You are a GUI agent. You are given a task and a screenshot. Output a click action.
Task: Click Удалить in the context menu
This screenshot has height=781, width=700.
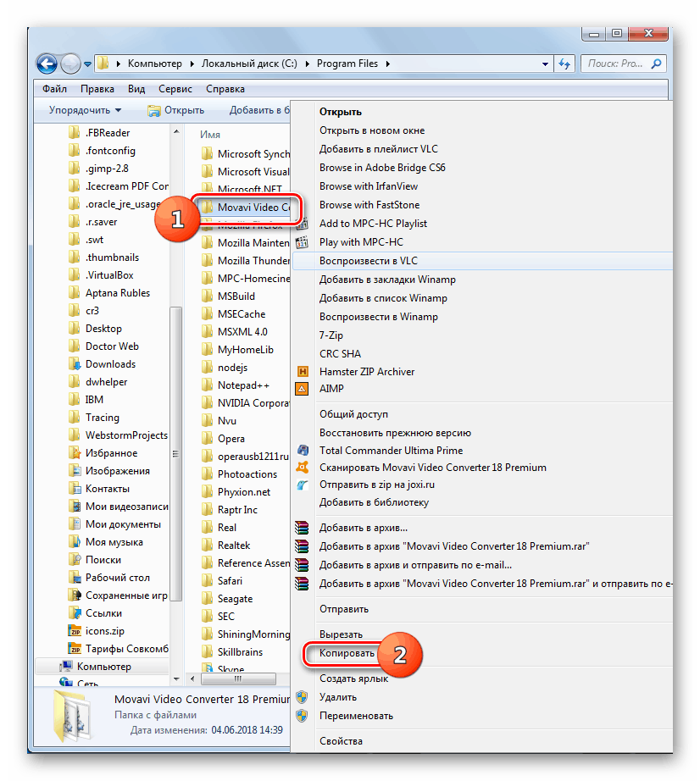tap(338, 697)
